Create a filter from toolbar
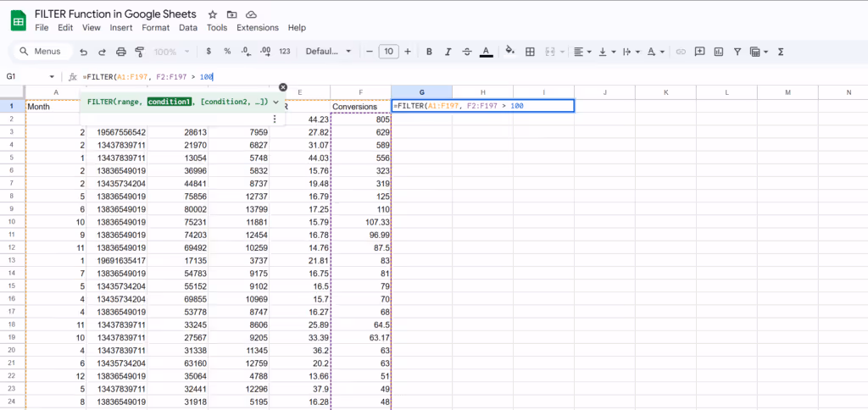 [x=737, y=52]
